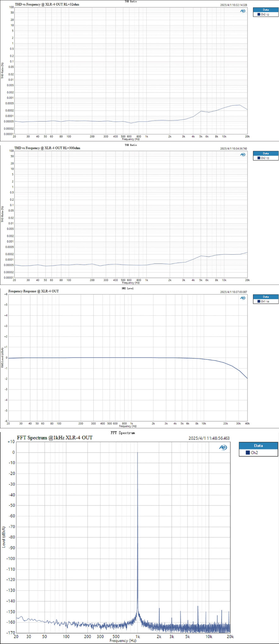Click the 'Level (dBrA)' axis label on the FFT graph

(4, 537)
